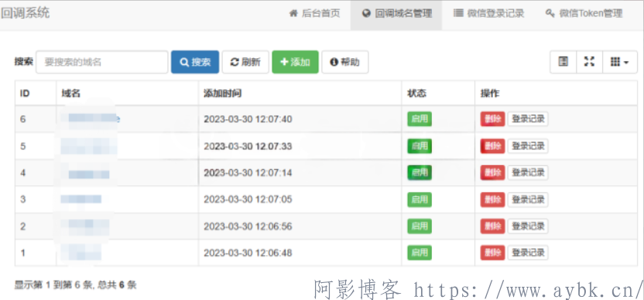Toggle 启用 status for row ID 4

[x=420, y=172]
